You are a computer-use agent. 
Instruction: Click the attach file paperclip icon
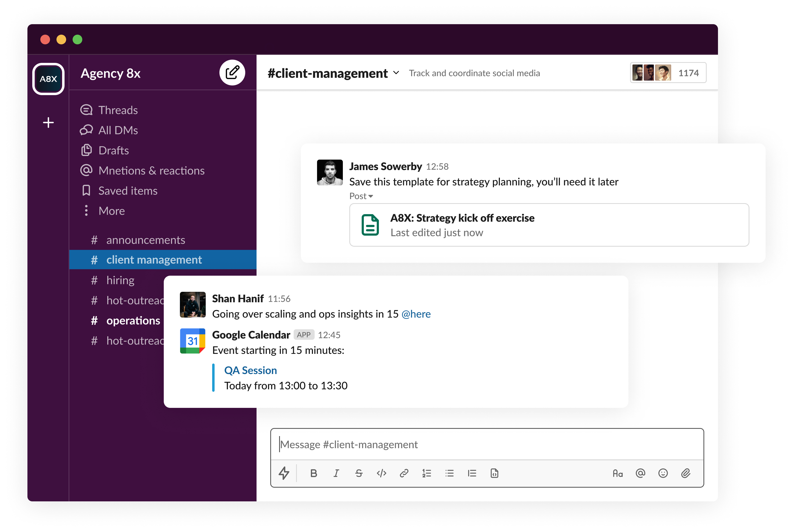pos(686,473)
